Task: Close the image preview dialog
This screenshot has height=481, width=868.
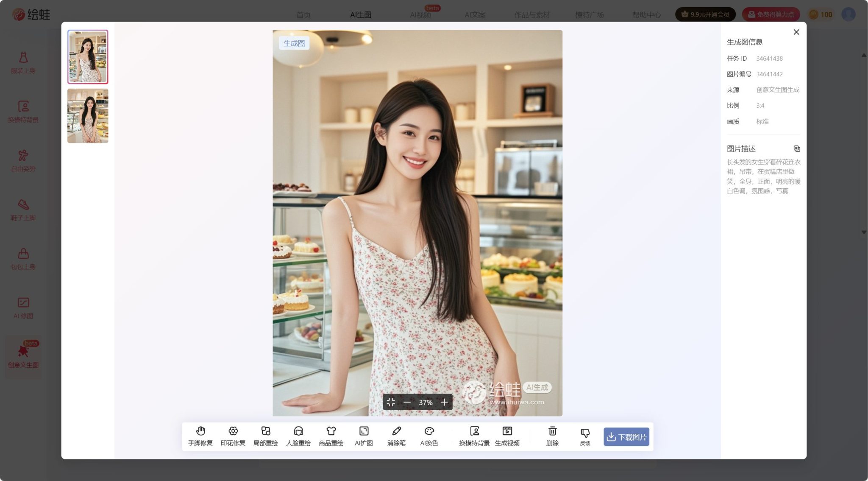Action: (796, 32)
